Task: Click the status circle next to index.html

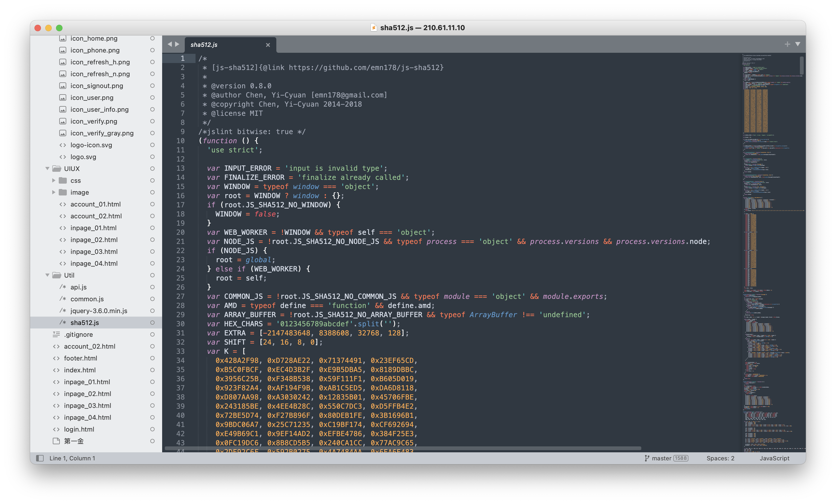Action: coord(152,370)
